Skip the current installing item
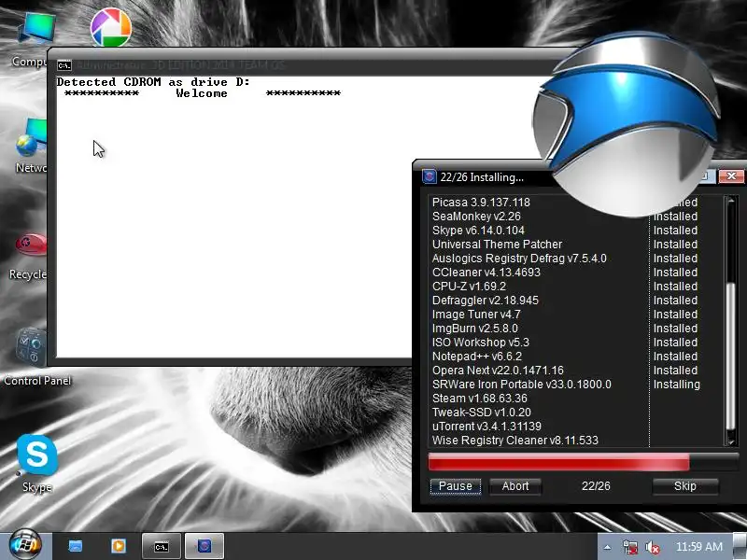Screen dimensions: 747x560 pyautogui.click(x=685, y=486)
